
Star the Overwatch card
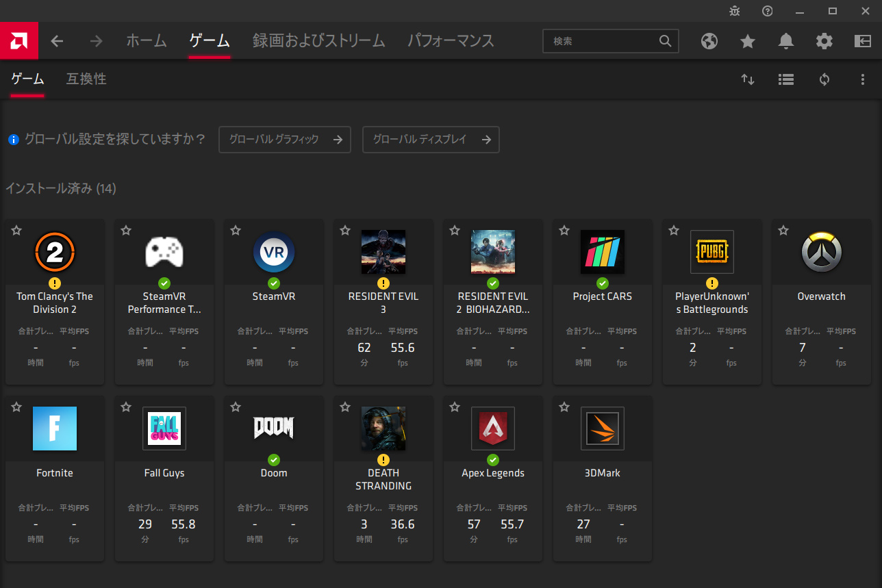pos(783,231)
